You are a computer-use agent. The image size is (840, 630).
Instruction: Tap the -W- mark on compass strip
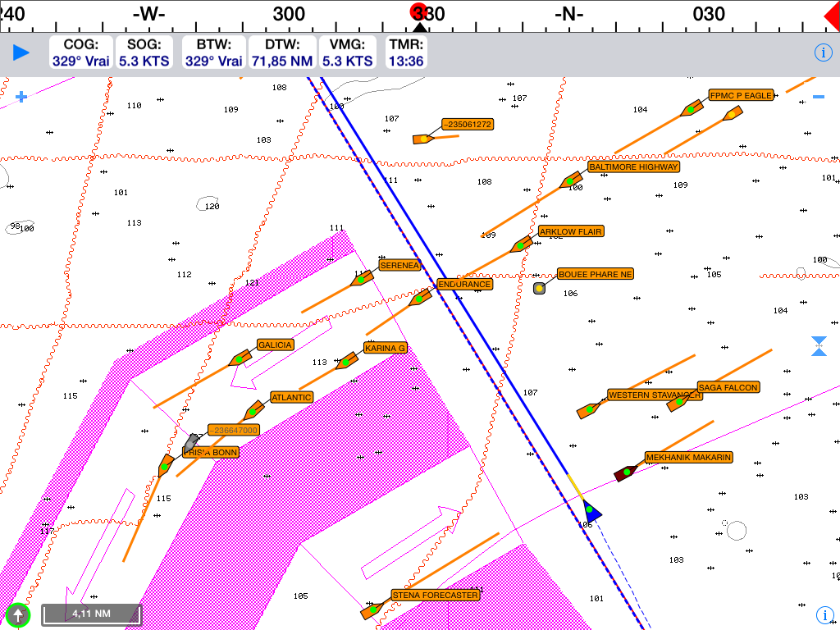(x=148, y=15)
